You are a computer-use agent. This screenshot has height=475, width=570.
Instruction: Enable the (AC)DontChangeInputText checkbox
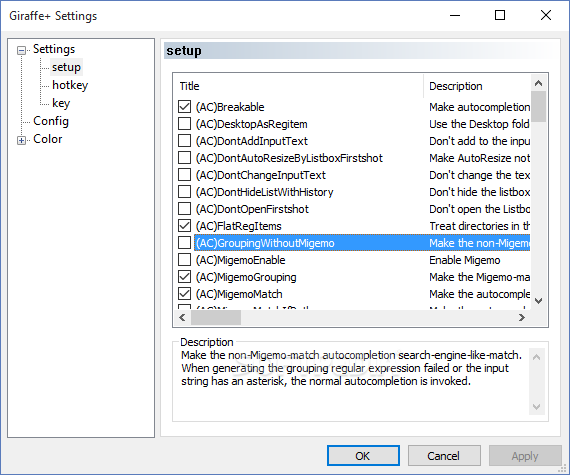[184, 175]
